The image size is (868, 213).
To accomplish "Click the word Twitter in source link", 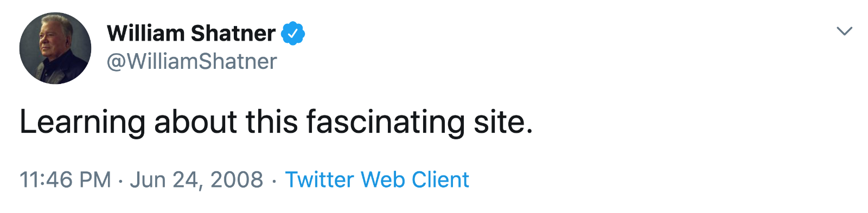I will pyautogui.click(x=320, y=179).
